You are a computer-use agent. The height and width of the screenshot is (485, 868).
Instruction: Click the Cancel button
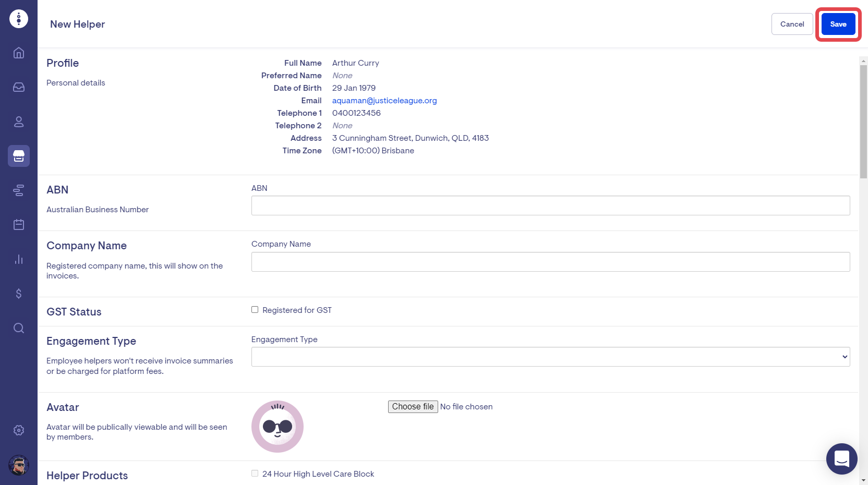click(792, 24)
